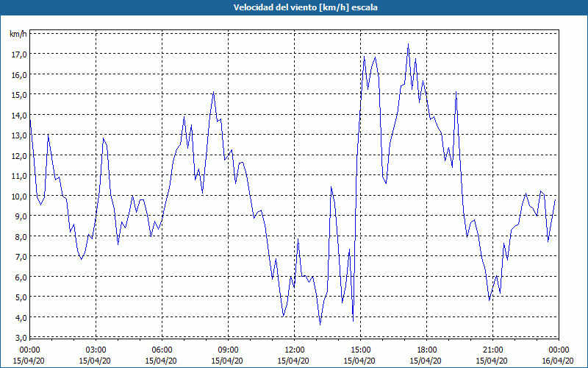Viewport: 588px width, 368px height.
Task: Pick the '11,0' y-axis tick label
Action: click(19, 176)
